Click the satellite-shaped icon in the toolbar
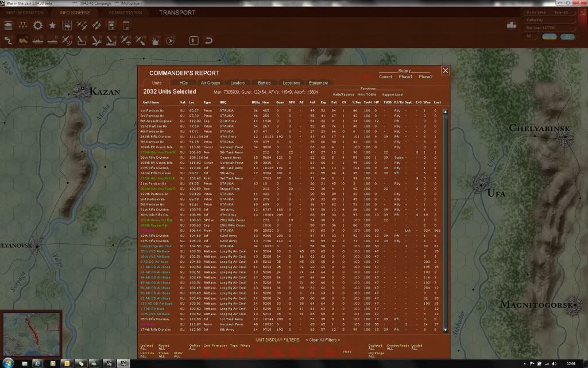 click(96, 25)
